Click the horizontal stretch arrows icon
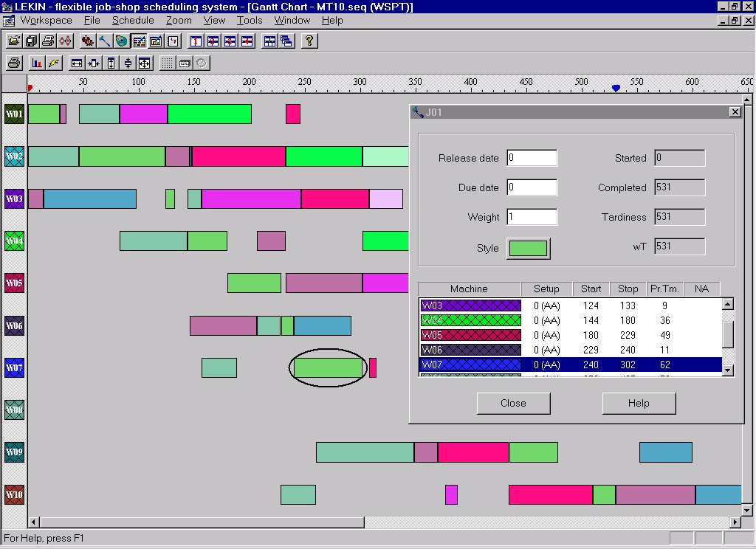Viewport: 756px width, 549px height. [76, 63]
